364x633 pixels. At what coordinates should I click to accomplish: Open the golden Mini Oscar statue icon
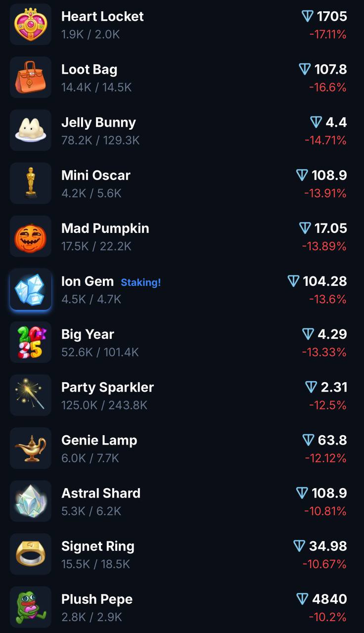click(31, 183)
